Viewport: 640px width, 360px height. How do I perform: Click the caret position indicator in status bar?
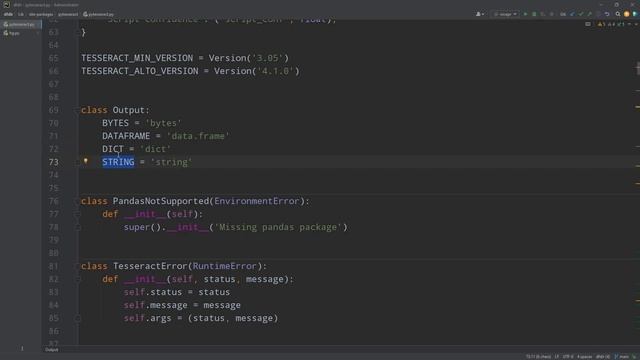click(538, 357)
